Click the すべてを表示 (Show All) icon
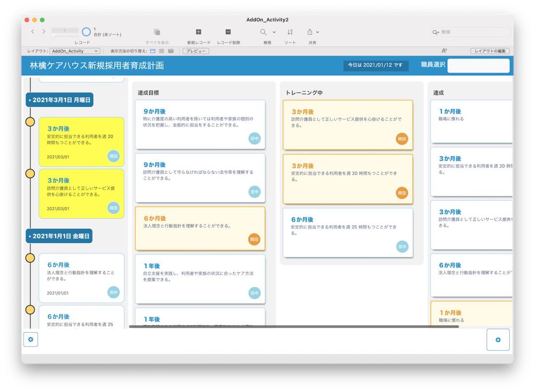 157,32
